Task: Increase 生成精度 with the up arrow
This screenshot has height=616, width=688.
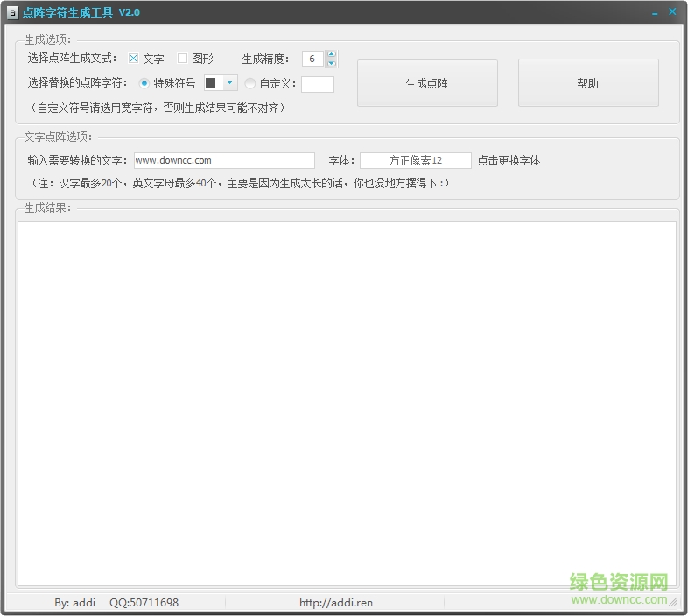Action: click(332, 54)
